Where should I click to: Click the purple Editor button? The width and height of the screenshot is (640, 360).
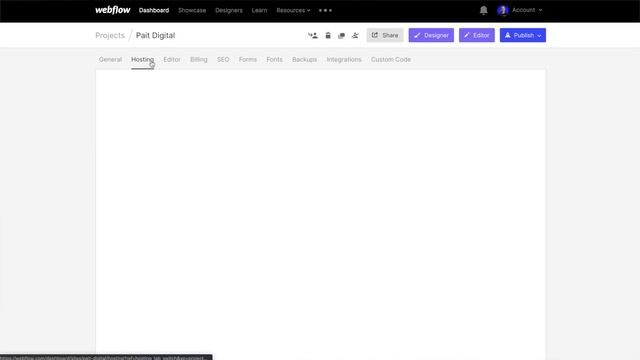tap(477, 35)
